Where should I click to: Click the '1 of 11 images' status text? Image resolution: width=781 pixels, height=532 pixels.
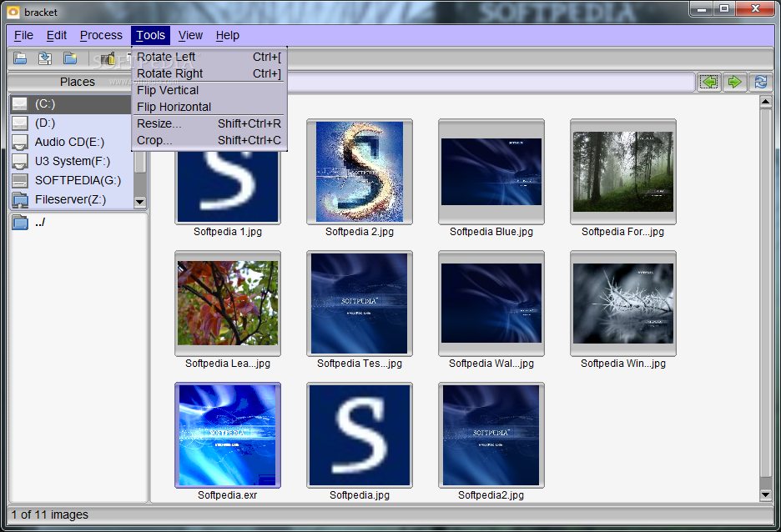pos(50,514)
